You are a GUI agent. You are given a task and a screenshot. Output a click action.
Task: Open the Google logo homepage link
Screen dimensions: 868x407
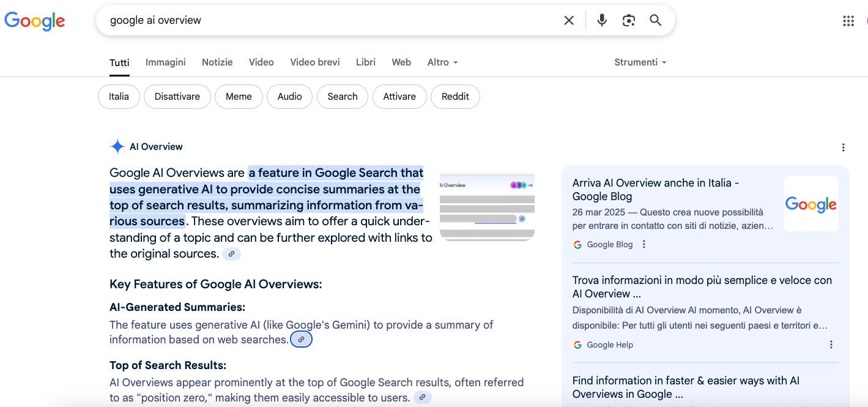click(35, 21)
